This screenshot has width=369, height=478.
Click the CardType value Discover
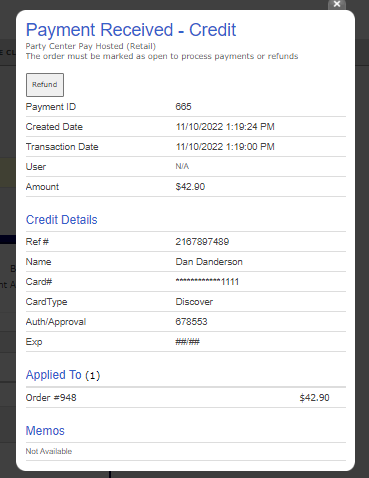[x=194, y=302]
